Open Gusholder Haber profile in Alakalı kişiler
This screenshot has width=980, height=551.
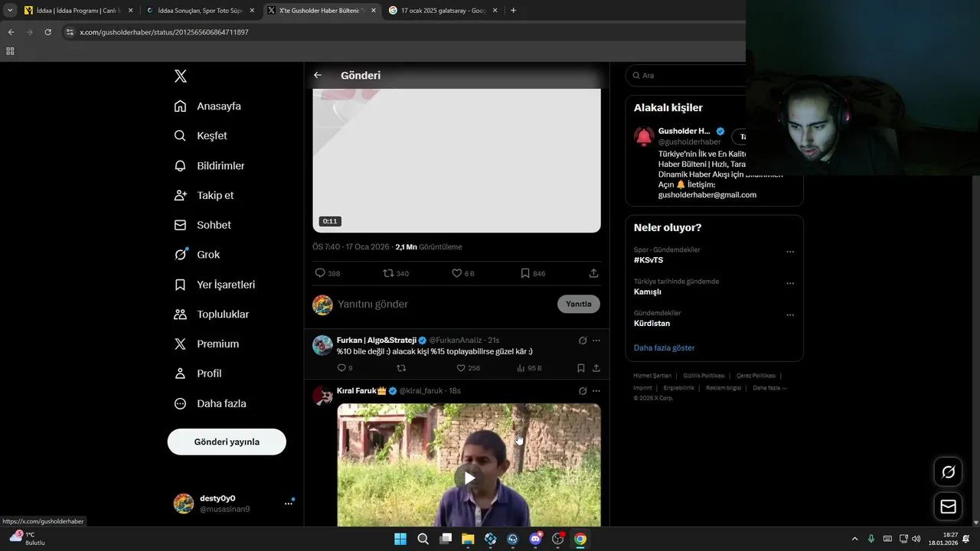point(684,131)
